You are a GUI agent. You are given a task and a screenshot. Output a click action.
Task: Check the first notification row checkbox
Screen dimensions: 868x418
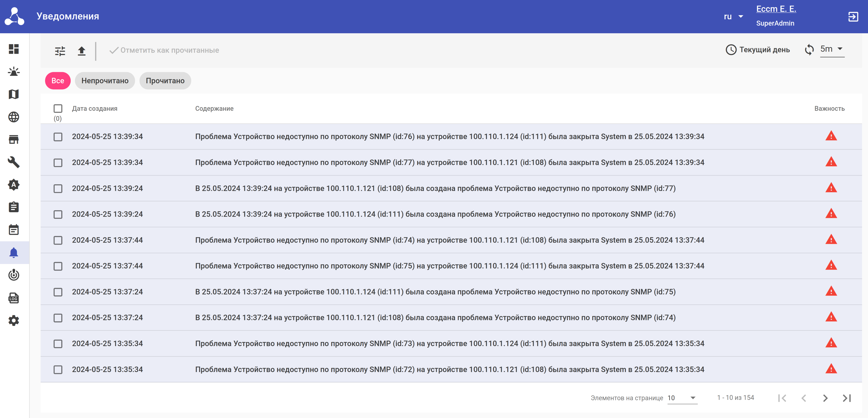pyautogui.click(x=58, y=137)
